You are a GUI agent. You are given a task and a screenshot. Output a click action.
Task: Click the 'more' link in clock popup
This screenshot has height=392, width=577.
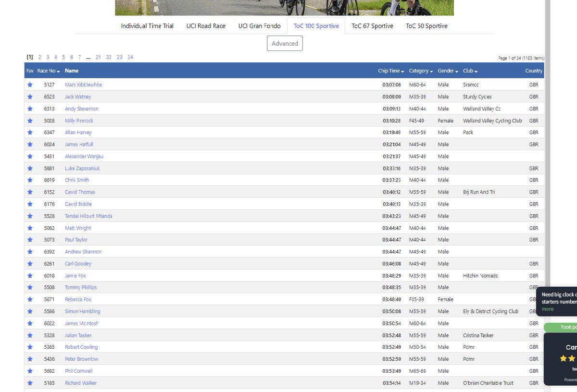pos(548,309)
